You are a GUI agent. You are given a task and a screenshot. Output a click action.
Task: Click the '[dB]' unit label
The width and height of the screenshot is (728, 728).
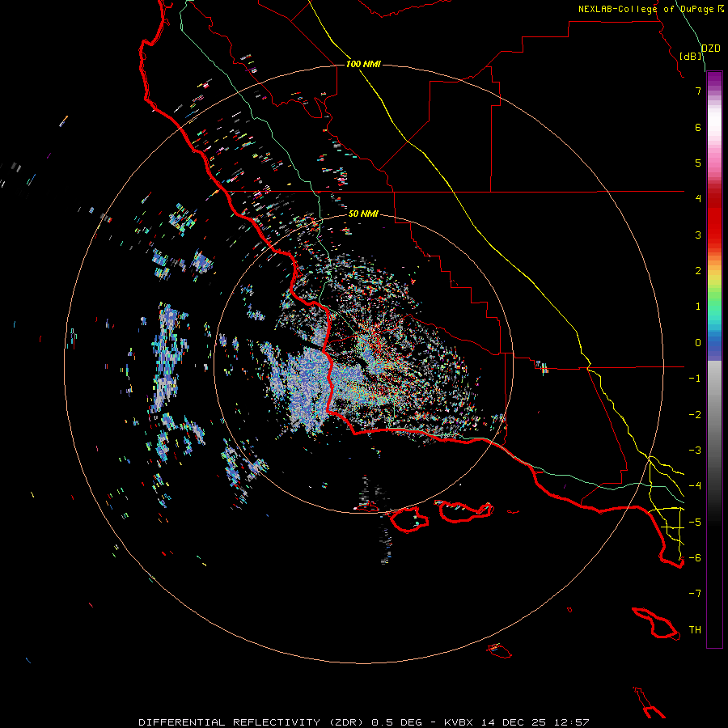point(691,56)
